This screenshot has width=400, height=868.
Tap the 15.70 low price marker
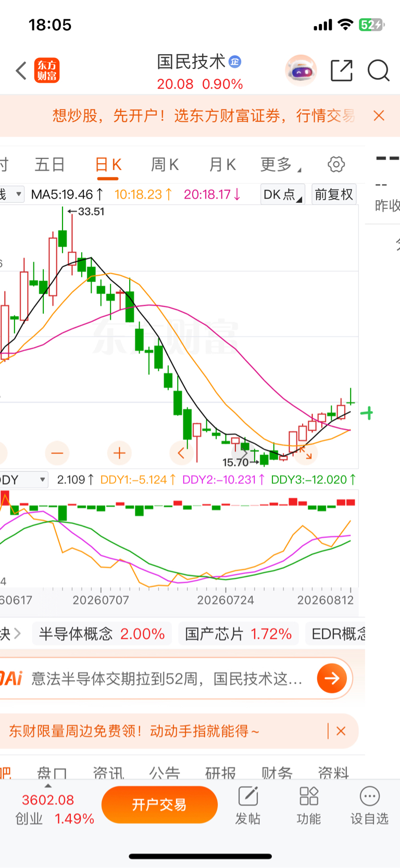(240, 462)
